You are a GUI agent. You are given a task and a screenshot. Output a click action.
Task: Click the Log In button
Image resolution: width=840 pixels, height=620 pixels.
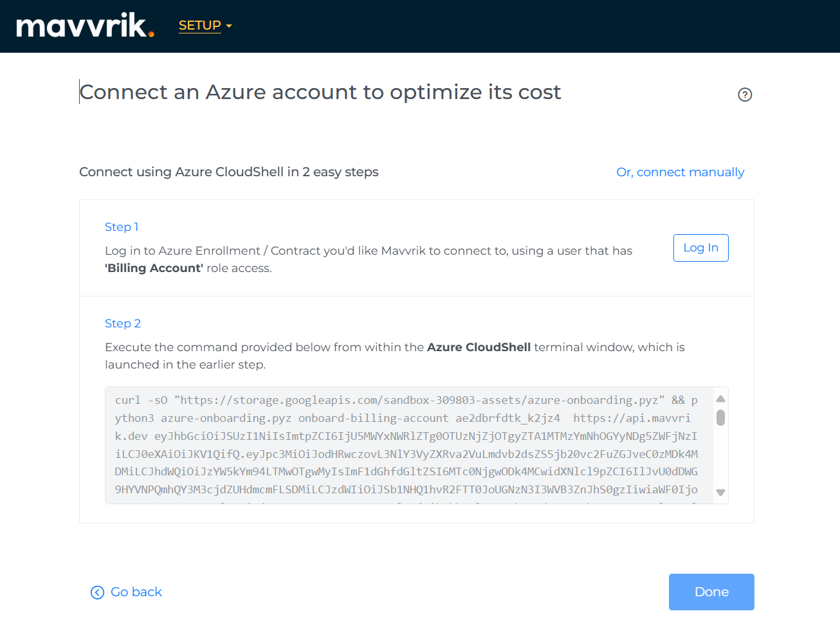click(700, 248)
